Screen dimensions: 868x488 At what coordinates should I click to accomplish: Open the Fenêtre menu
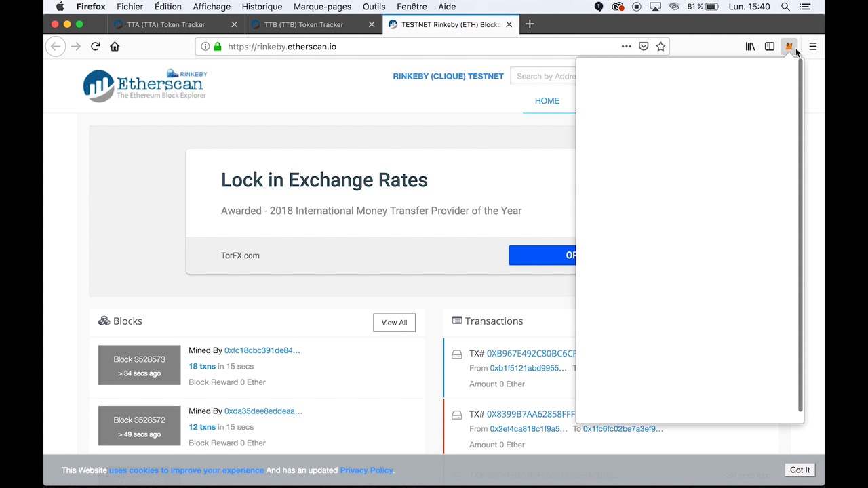[412, 7]
